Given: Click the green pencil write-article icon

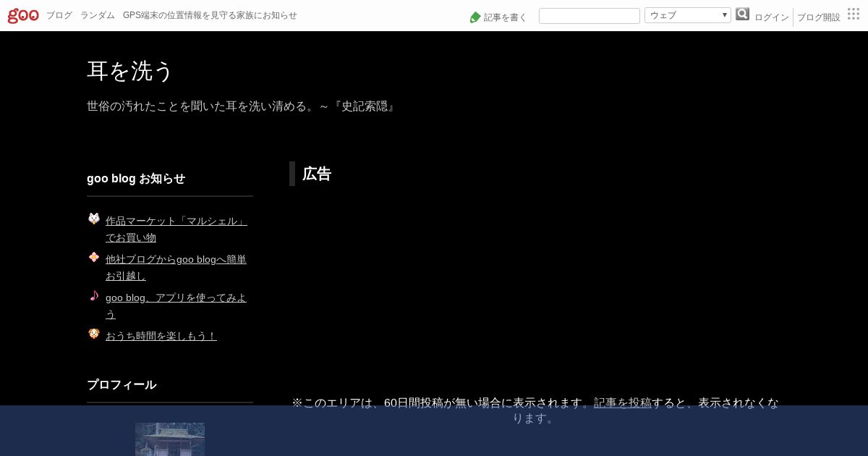Looking at the screenshot, I should [475, 17].
